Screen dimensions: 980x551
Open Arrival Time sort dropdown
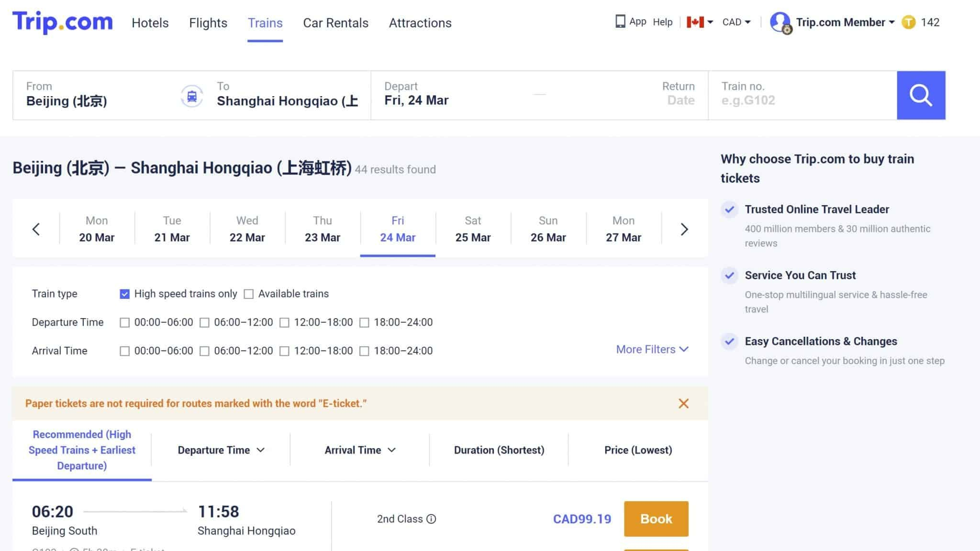360,450
